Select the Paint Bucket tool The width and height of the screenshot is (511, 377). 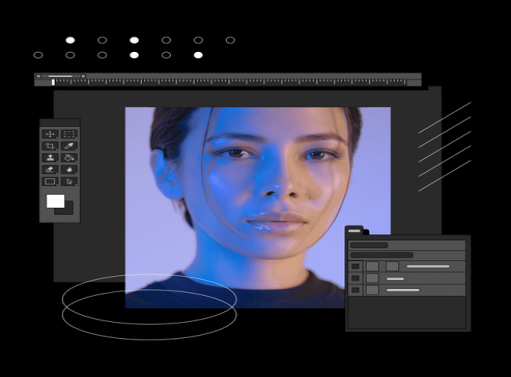69,158
